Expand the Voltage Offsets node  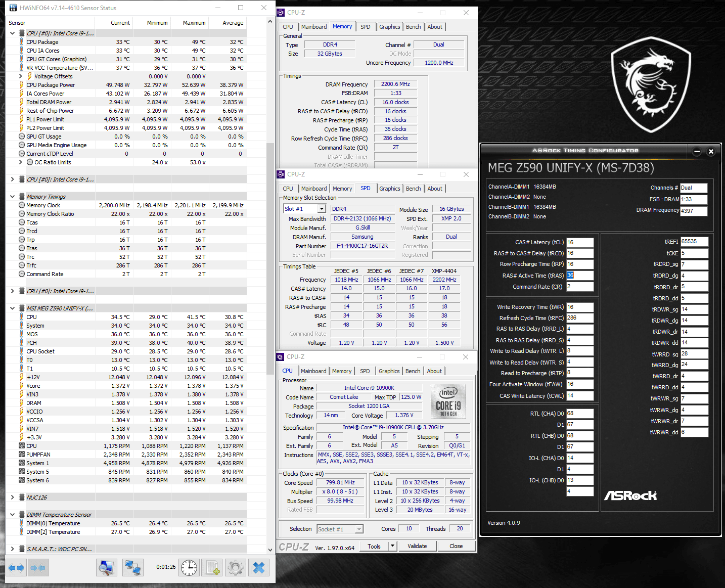tap(20, 76)
